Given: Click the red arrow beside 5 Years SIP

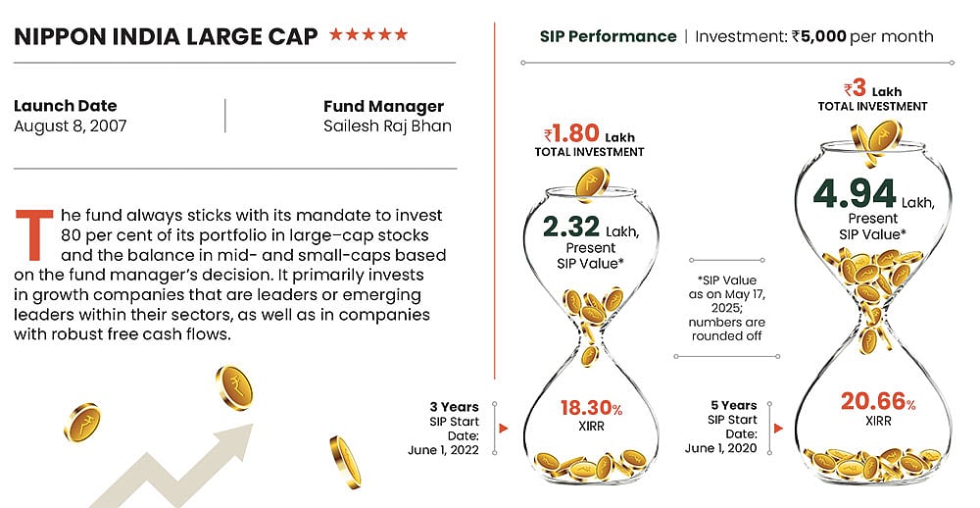Looking at the screenshot, I should coord(780,429).
